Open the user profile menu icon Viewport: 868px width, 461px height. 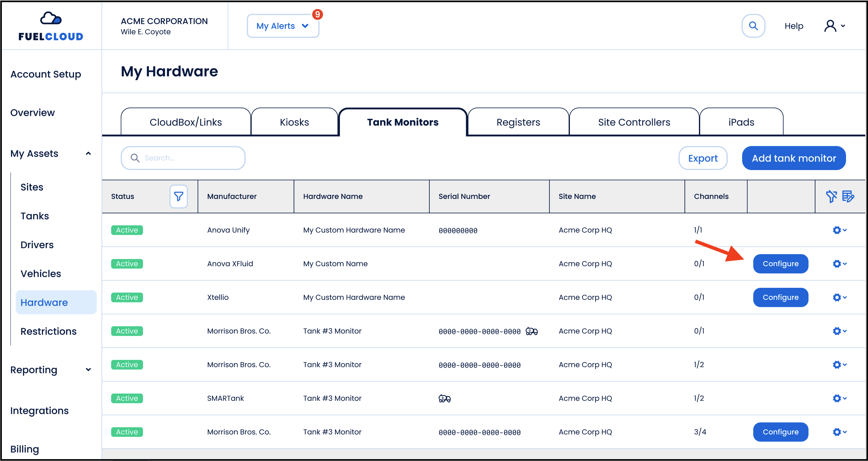[x=835, y=26]
